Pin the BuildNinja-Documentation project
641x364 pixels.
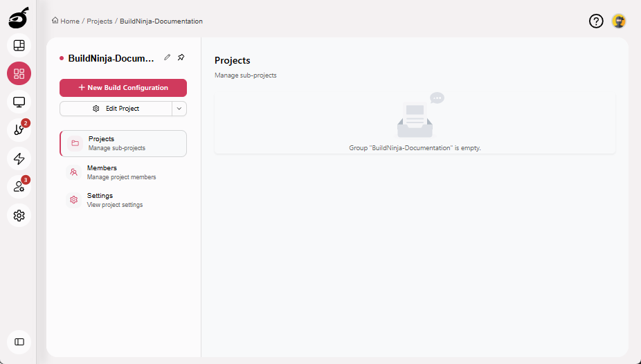181,57
